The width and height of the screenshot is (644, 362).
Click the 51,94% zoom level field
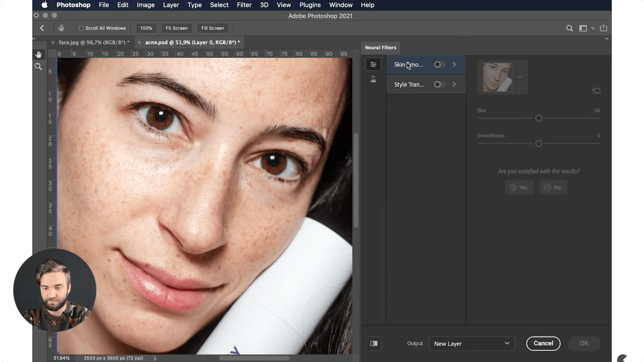pyautogui.click(x=61, y=358)
